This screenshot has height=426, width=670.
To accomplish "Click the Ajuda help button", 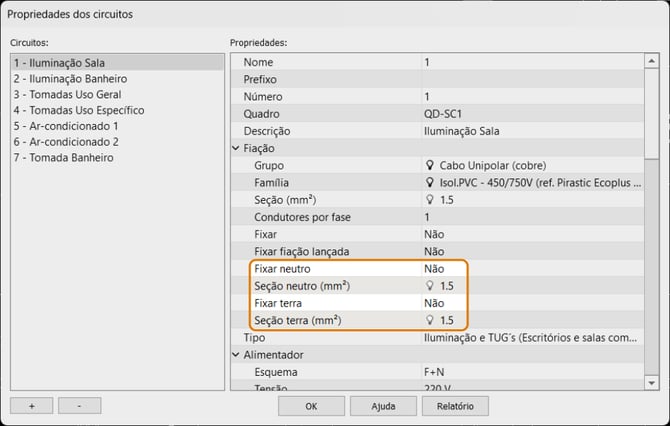I will coord(384,406).
